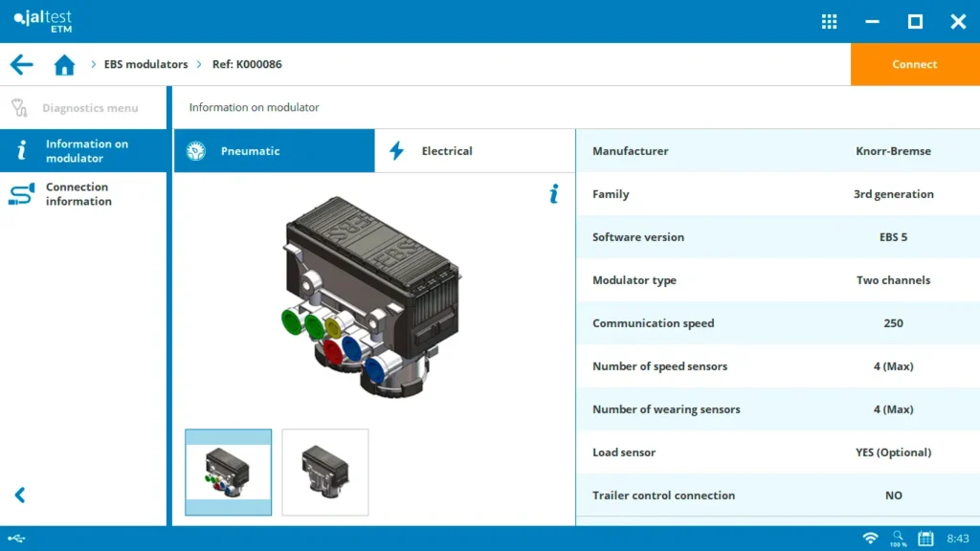Select the plain grey modulator thumbnail
This screenshot has height=551, width=980.
325,473
